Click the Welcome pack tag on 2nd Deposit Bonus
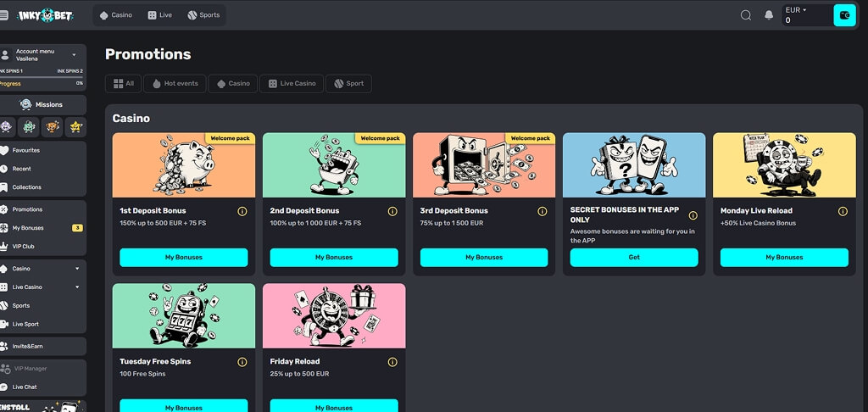This screenshot has height=412, width=868. pyautogui.click(x=381, y=138)
